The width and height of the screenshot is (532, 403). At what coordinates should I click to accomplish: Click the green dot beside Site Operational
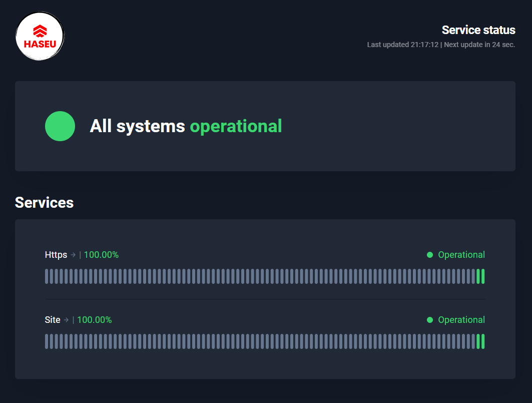point(430,320)
